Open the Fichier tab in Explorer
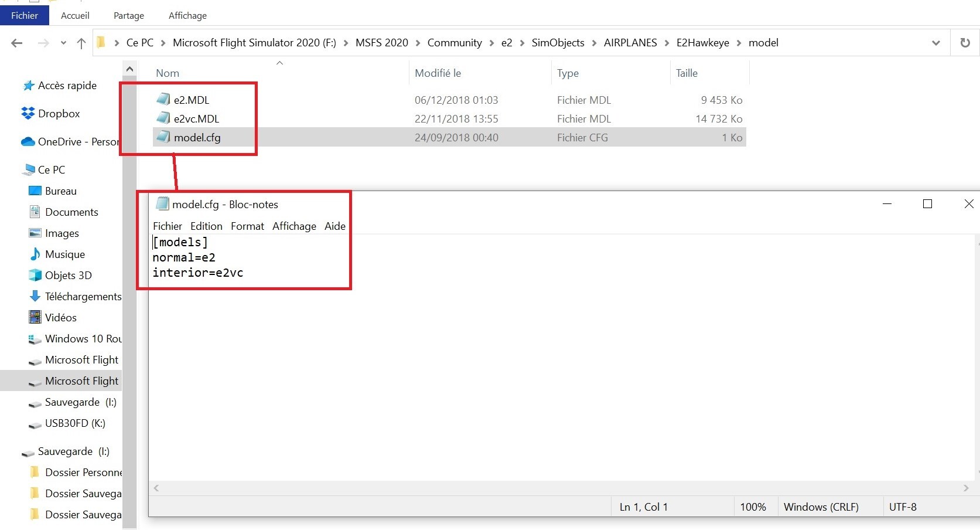980x530 pixels. point(25,15)
